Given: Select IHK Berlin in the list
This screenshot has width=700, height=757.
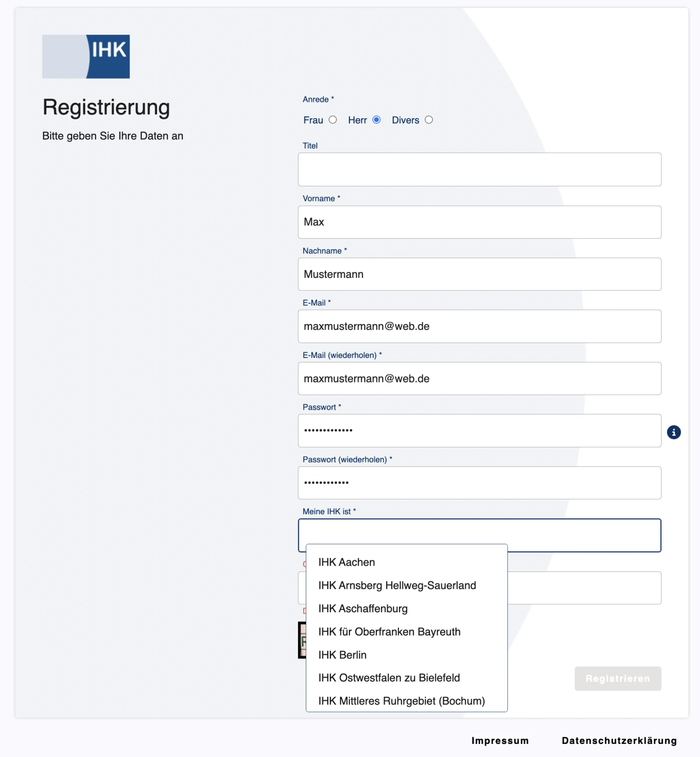Looking at the screenshot, I should (x=407, y=655).
